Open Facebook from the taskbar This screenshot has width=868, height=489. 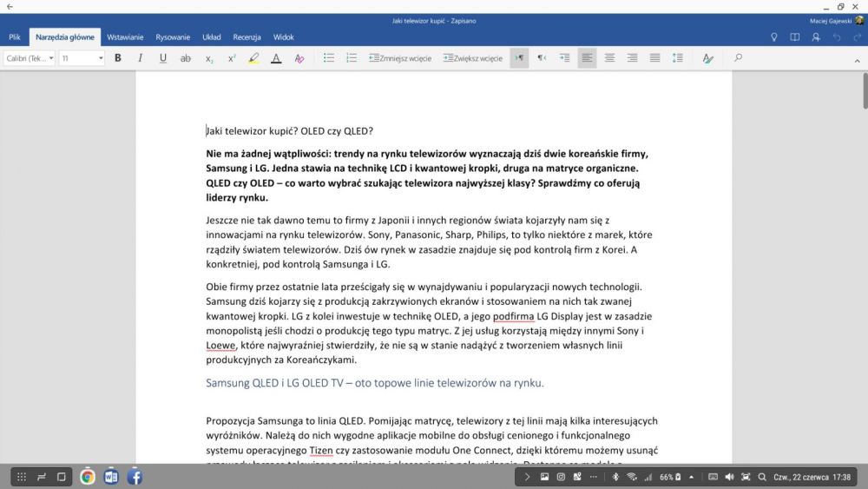pyautogui.click(x=135, y=477)
